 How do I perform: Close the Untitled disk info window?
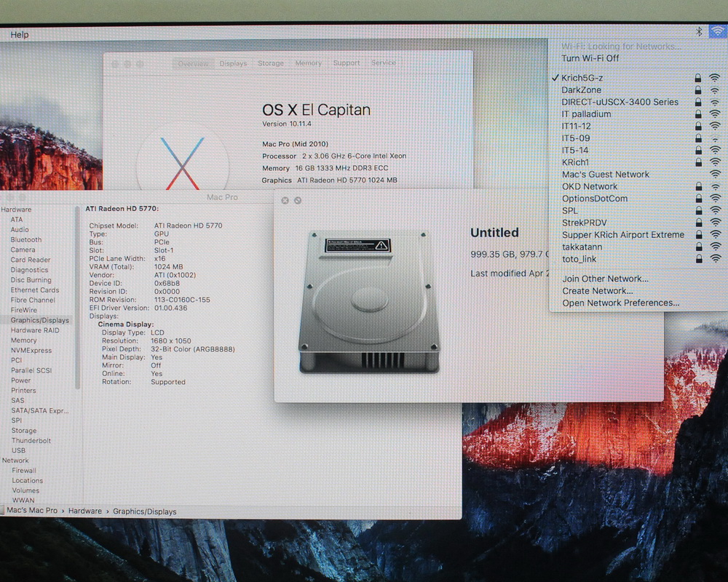pos(285,201)
